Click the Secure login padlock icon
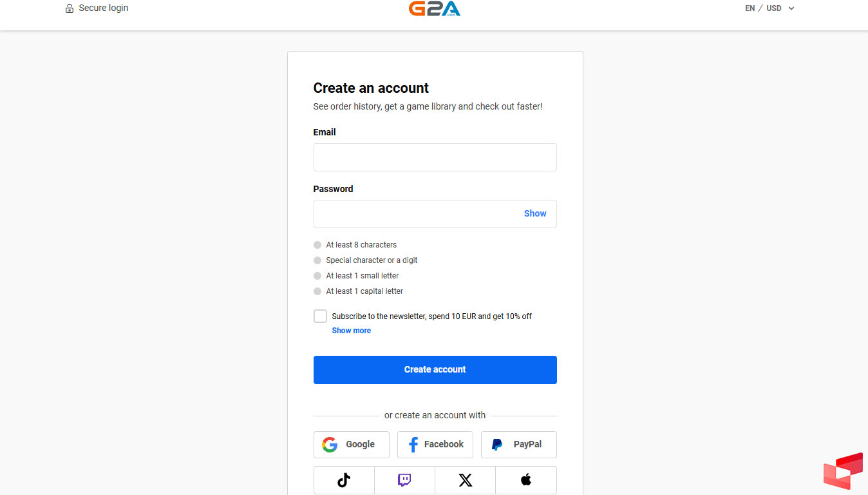 pyautogui.click(x=69, y=8)
